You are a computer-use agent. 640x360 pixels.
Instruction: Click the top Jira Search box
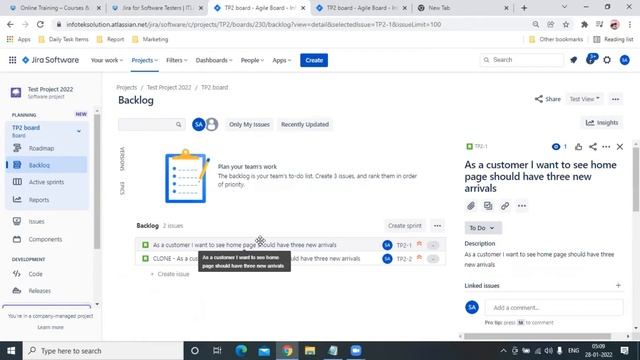coord(521,60)
